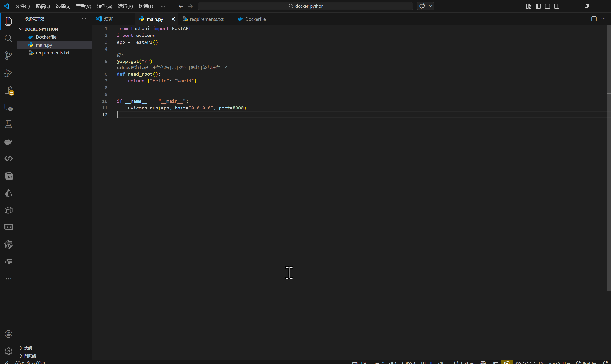Open the Accounts icon
Viewport: 611px width, 364px height.
point(9,334)
